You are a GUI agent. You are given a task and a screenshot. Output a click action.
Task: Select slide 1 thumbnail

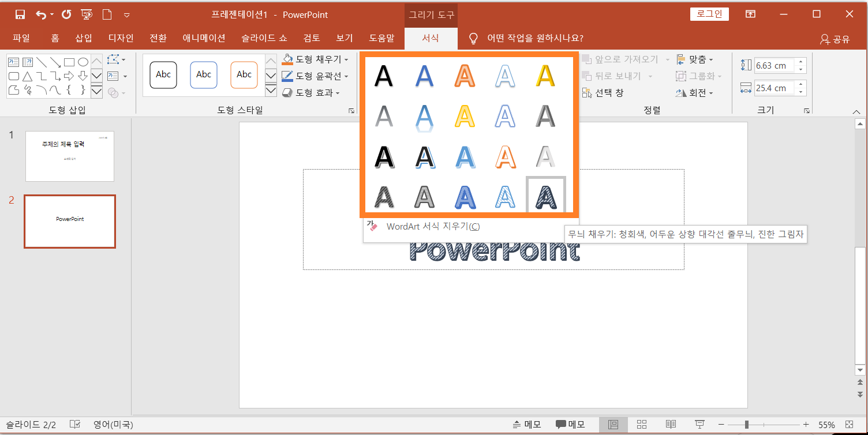pyautogui.click(x=70, y=156)
